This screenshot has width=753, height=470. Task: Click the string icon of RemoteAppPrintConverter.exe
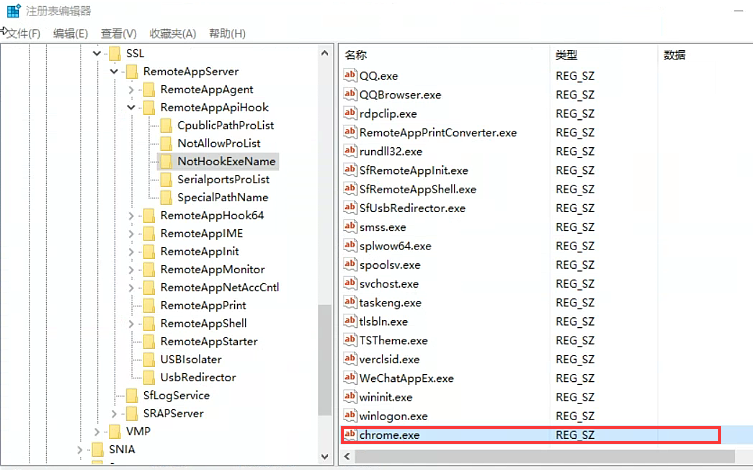[x=350, y=132]
